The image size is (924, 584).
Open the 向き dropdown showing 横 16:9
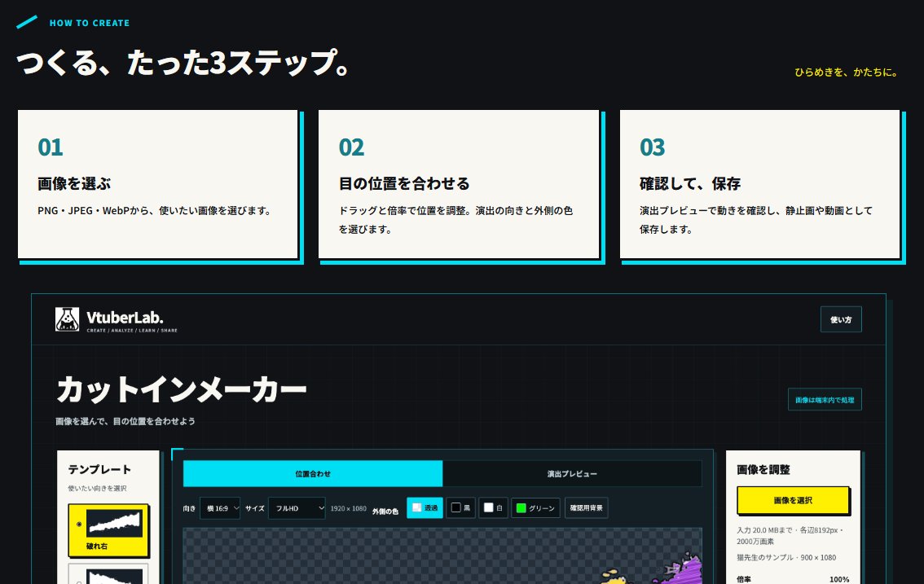(x=220, y=508)
